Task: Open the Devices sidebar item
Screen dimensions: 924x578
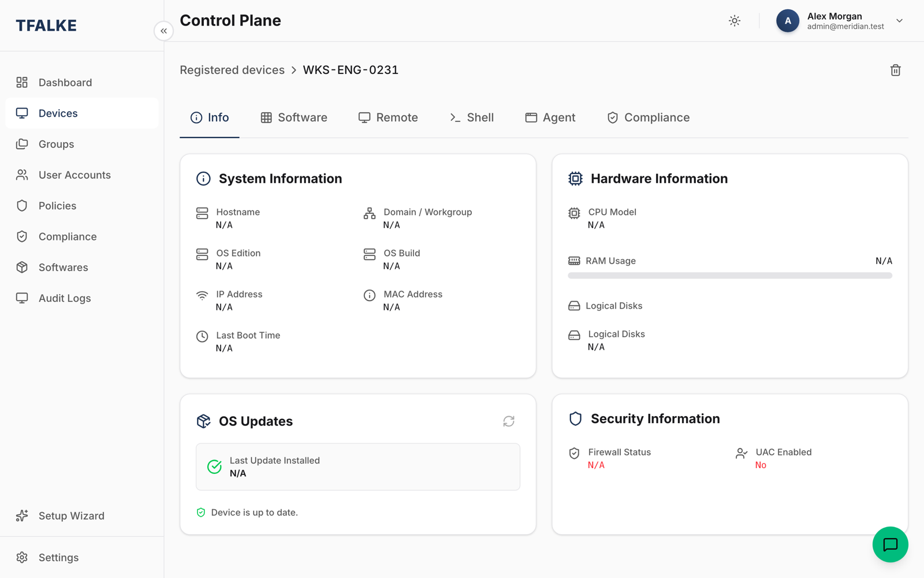Action: point(82,113)
